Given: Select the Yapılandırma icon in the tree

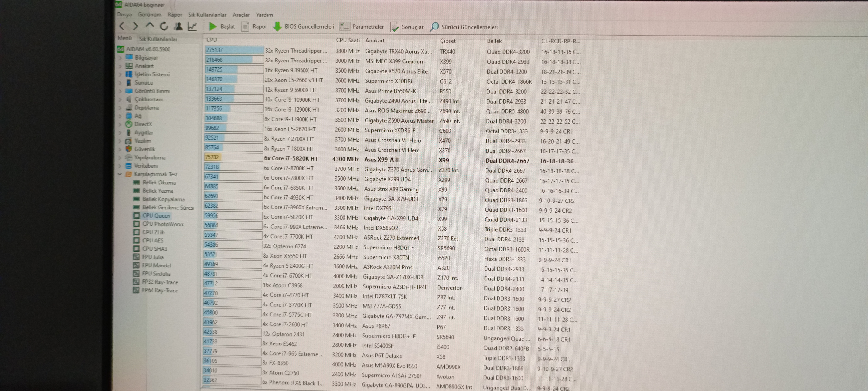Looking at the screenshot, I should click(128, 157).
